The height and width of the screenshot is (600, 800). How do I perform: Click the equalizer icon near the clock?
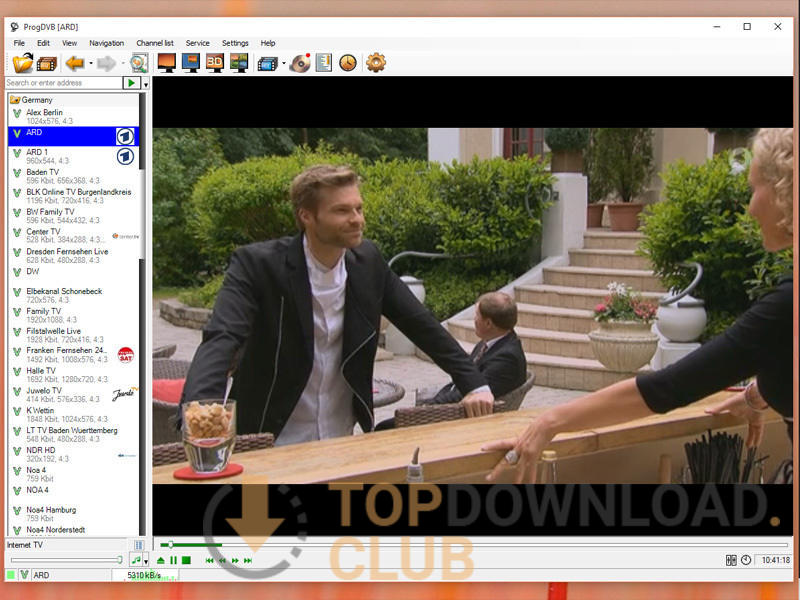click(x=731, y=560)
